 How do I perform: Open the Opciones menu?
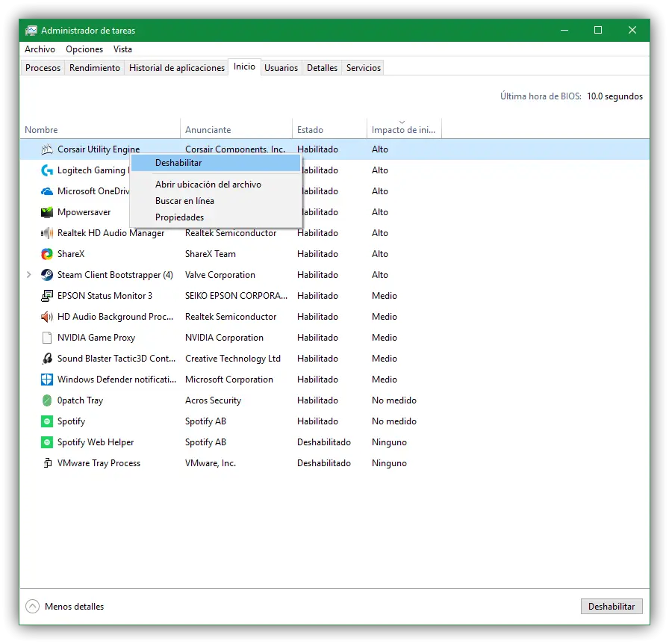point(84,49)
